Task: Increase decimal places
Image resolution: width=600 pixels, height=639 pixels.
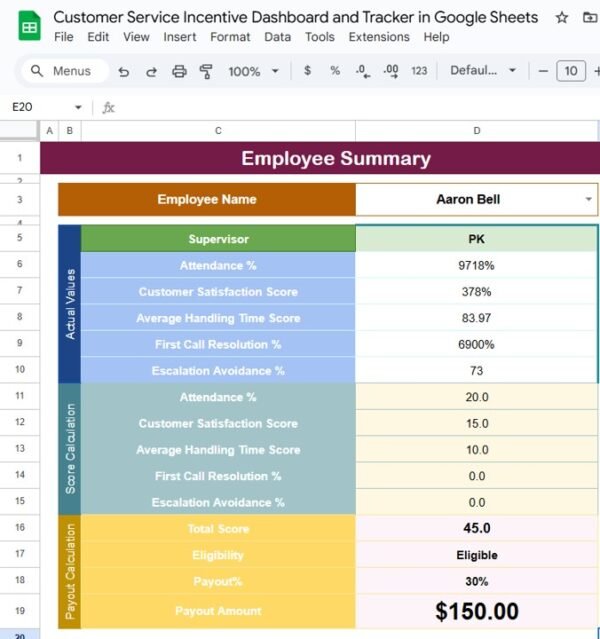Action: tap(391, 71)
